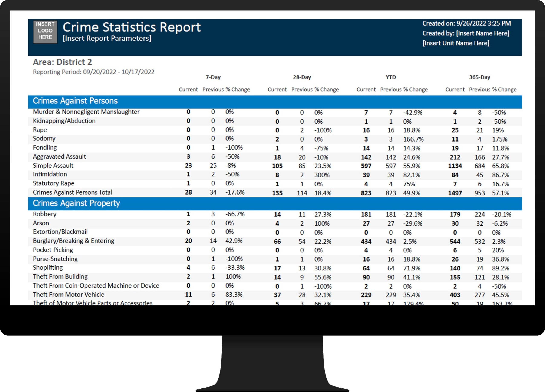Click the Crime Statistics Report title

click(131, 27)
